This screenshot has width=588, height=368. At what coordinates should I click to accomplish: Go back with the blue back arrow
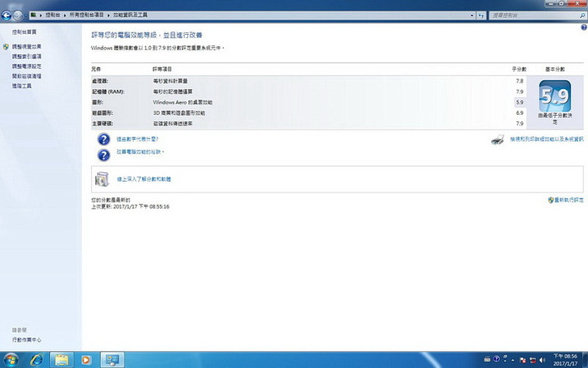click(x=6, y=15)
